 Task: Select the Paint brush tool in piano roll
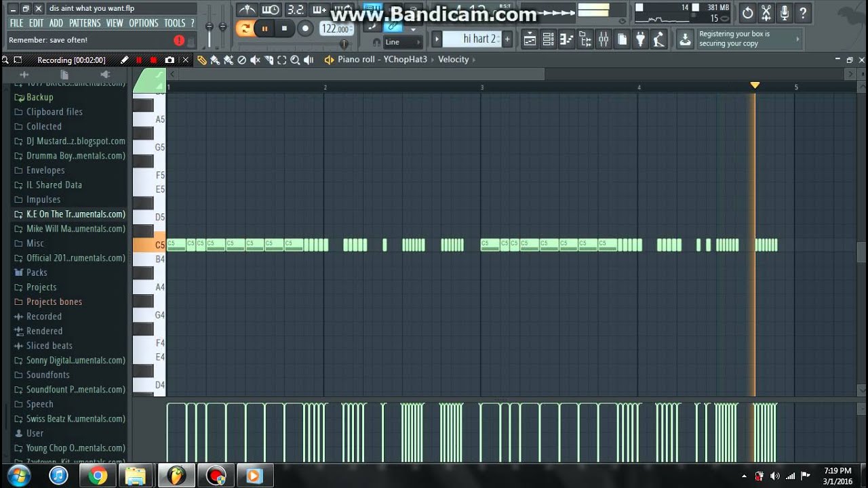[x=215, y=60]
